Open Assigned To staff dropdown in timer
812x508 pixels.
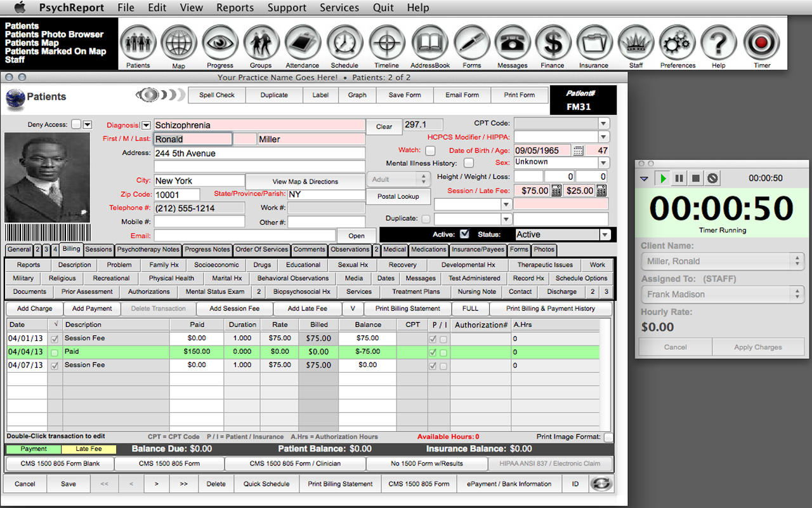[722, 294]
